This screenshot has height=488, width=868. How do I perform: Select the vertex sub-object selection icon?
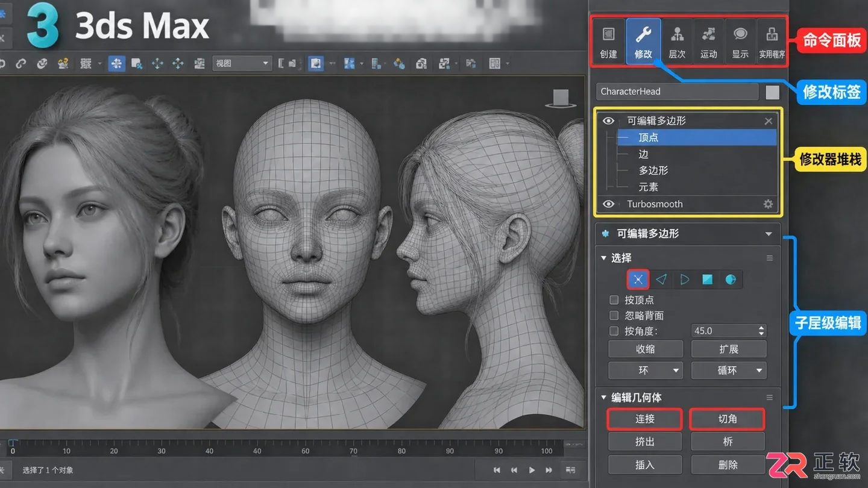tap(638, 279)
